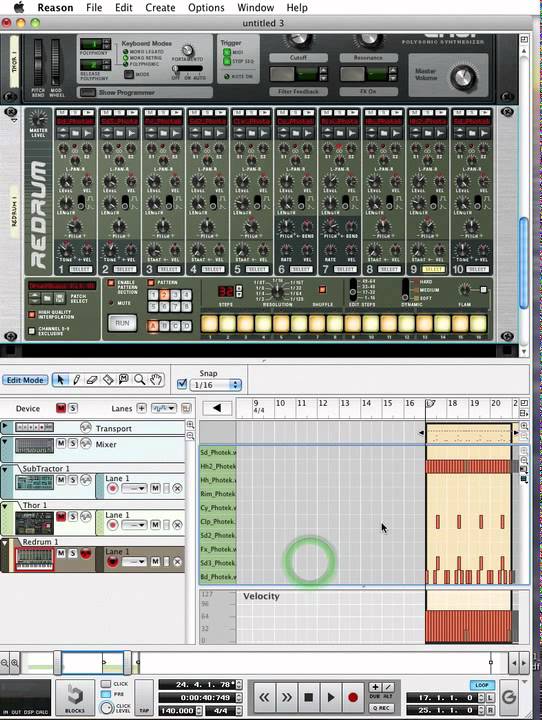
Task: Delete Thor 1 Lane 1 with X icon
Action: (x=177, y=525)
